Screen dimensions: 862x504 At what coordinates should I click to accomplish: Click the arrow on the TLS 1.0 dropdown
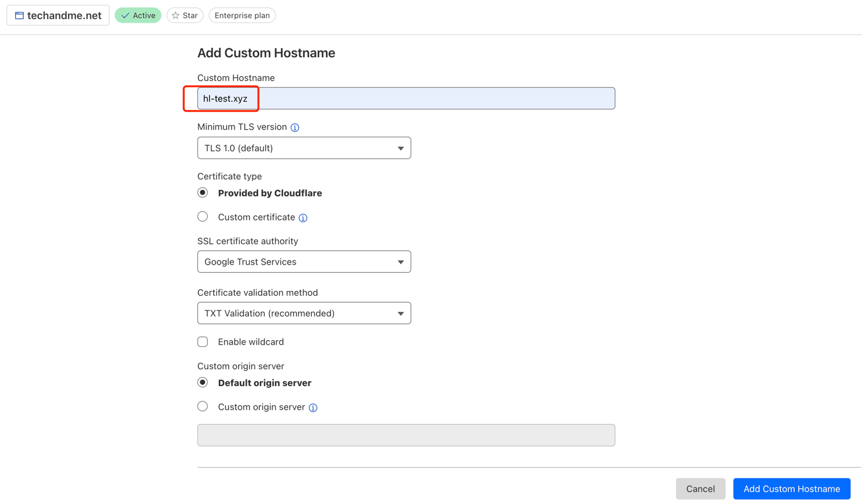point(400,149)
